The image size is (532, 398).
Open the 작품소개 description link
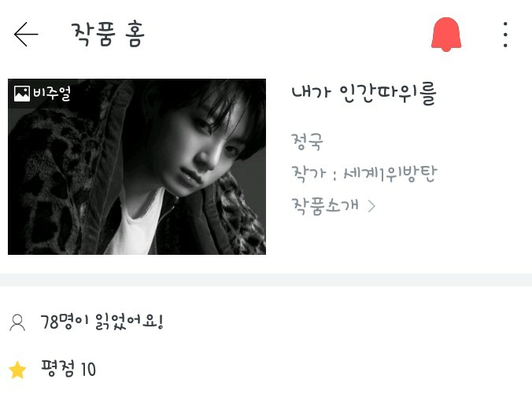click(325, 205)
